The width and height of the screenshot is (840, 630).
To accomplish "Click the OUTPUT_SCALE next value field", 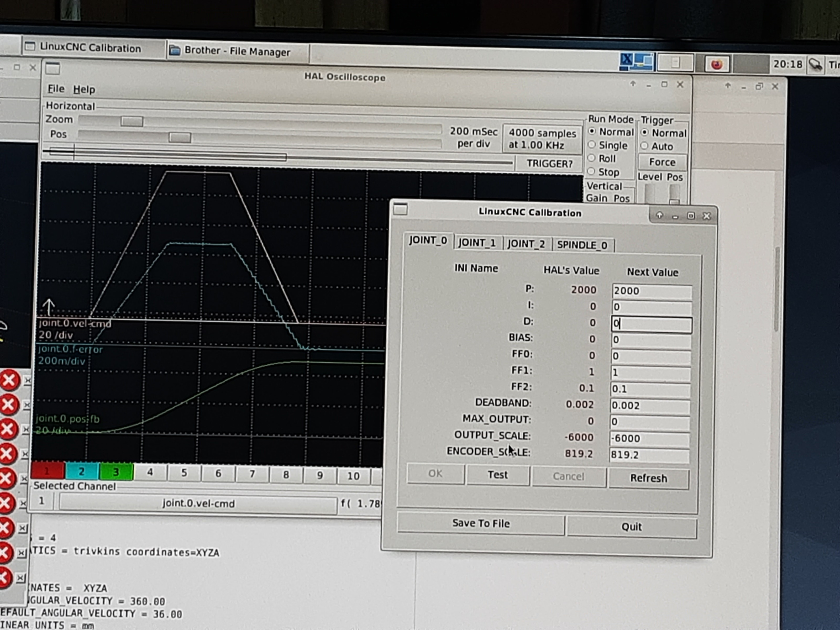I will point(649,439).
